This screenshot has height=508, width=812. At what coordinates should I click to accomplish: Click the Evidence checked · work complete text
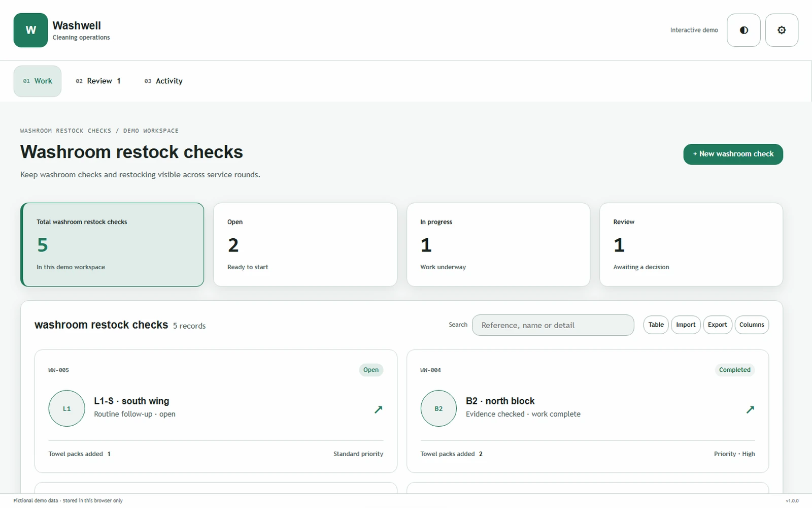pos(523,414)
